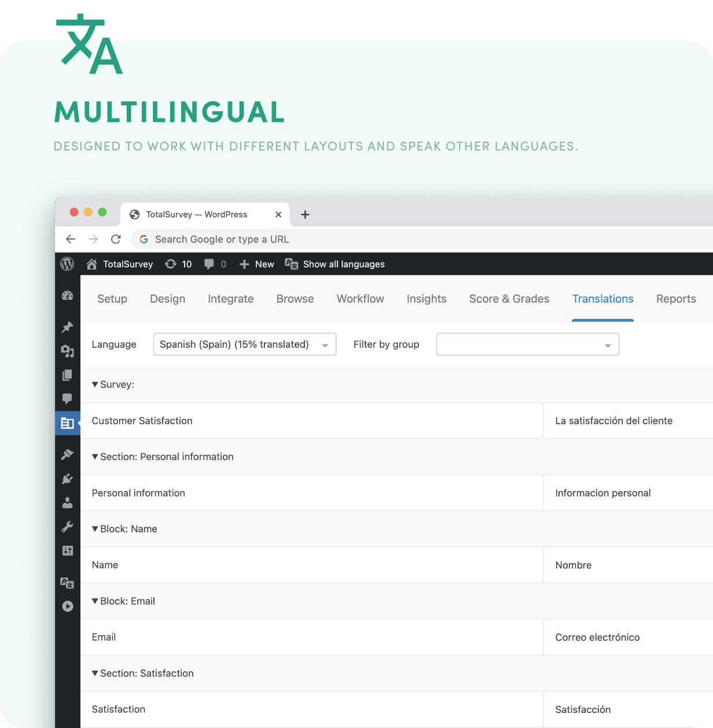Open the Plugins plug icon in sidebar

(67, 479)
